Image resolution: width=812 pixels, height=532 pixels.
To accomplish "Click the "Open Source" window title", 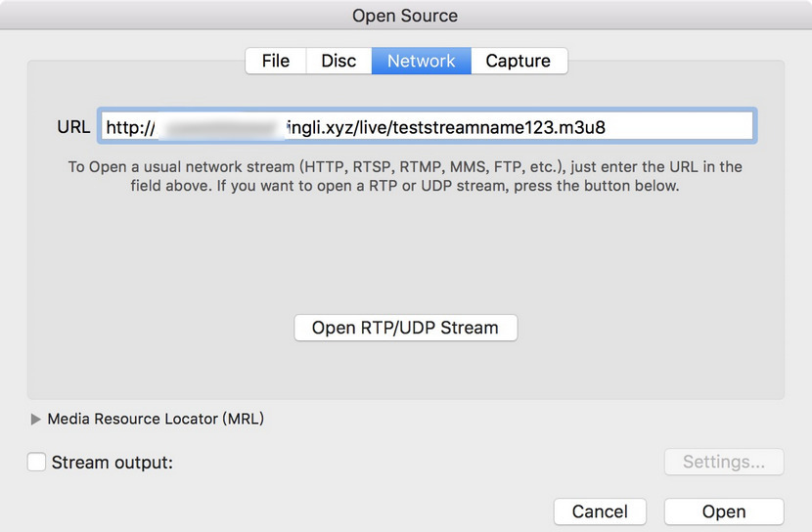I will click(405, 16).
